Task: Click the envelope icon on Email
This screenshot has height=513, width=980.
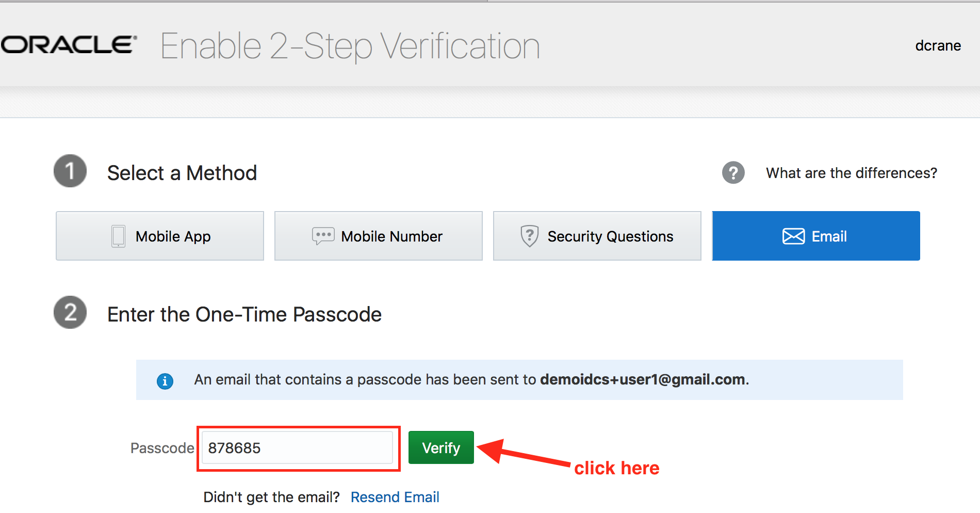Action: 793,236
